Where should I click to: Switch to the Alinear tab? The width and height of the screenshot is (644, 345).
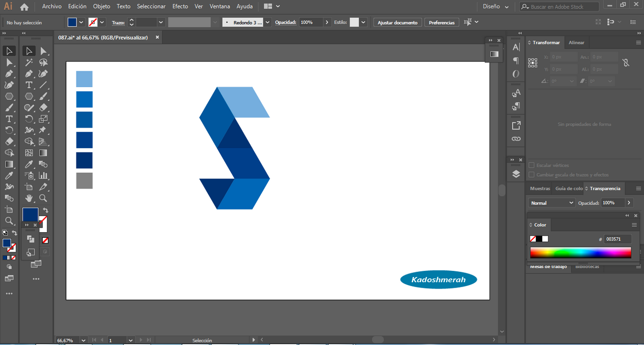tap(577, 43)
